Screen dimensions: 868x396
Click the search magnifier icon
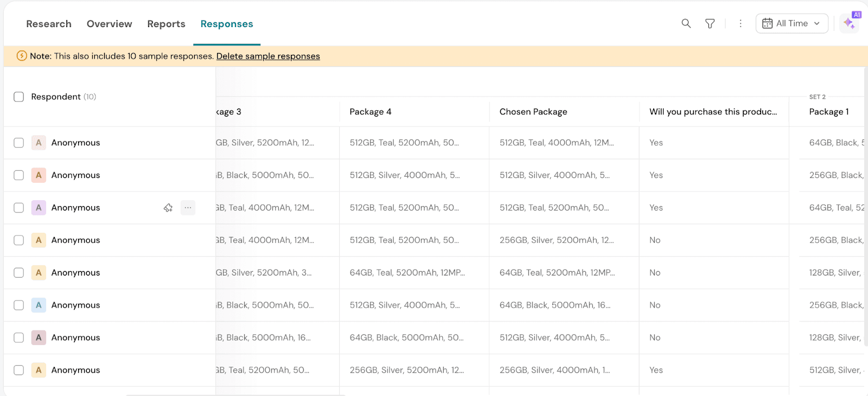point(686,23)
